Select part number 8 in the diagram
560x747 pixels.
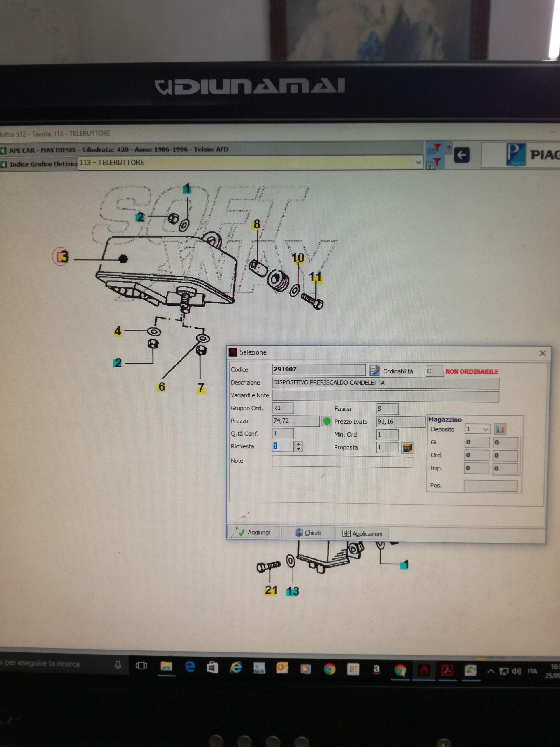point(257,224)
